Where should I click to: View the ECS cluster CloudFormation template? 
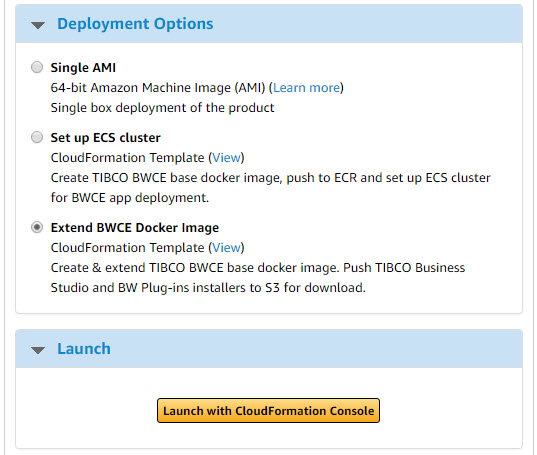coord(226,157)
